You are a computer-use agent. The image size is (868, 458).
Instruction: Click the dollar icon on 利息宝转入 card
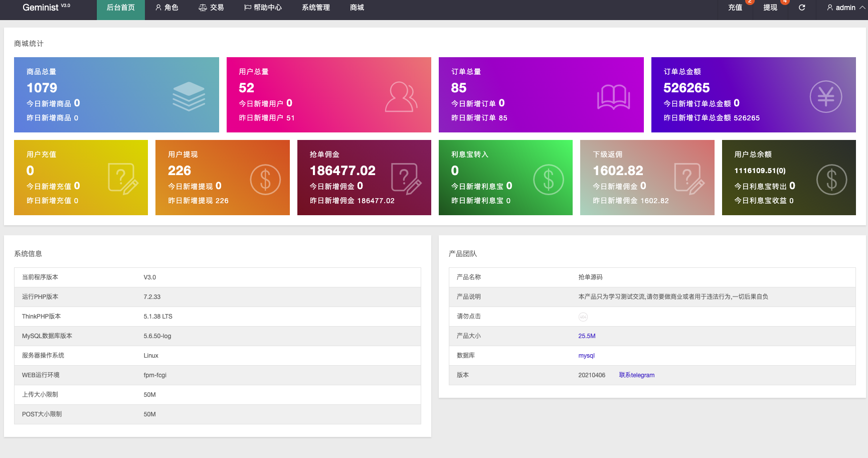(548, 179)
